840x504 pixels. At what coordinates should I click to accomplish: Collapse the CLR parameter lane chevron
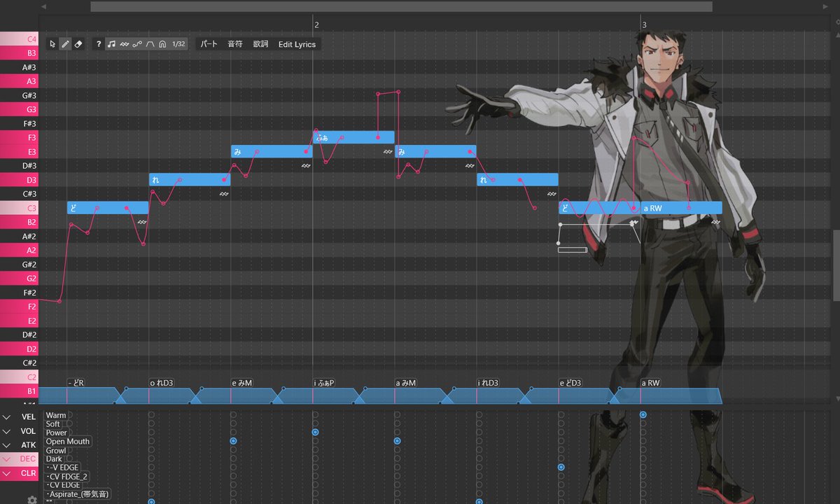click(x=6, y=473)
